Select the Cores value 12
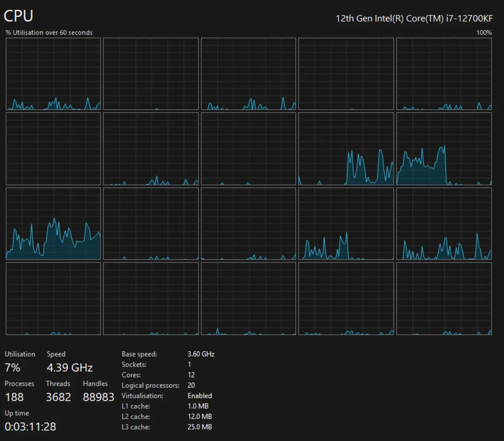The height and width of the screenshot is (441, 504). point(191,375)
